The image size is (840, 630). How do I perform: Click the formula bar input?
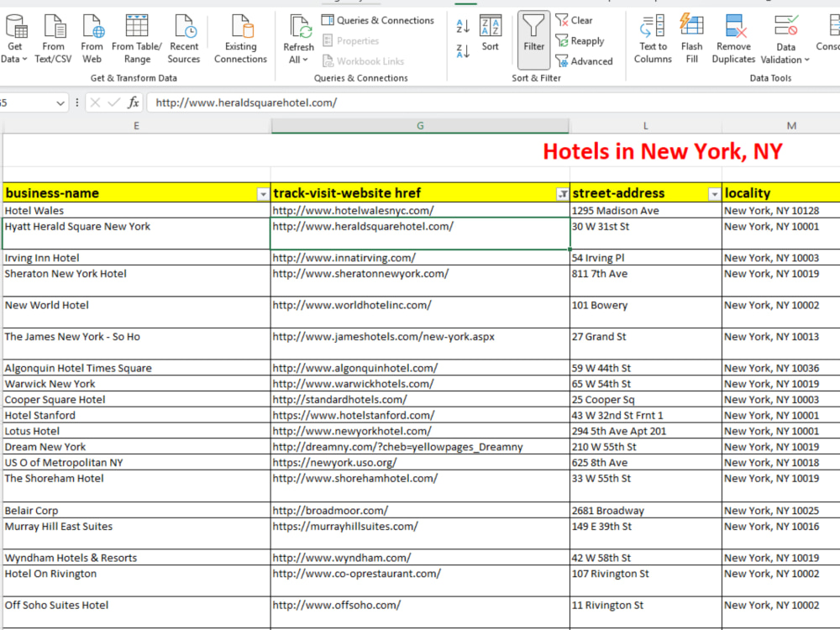[493, 102]
